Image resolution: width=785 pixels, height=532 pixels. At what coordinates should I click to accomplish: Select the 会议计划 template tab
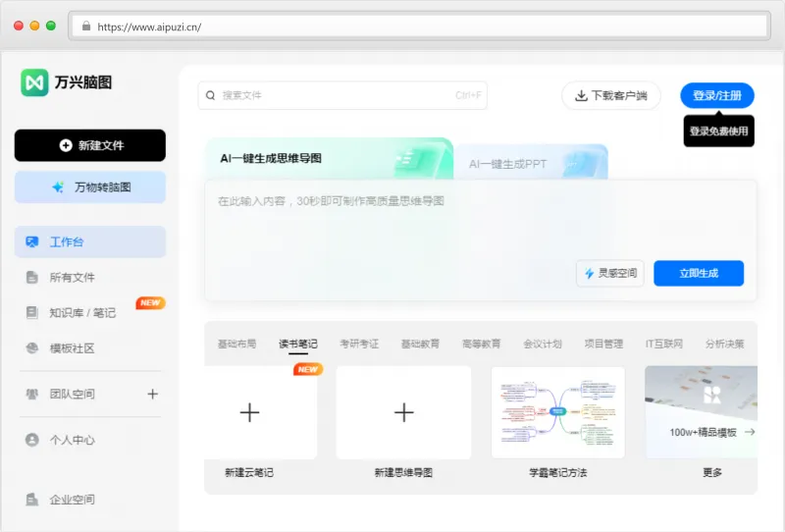(x=543, y=344)
